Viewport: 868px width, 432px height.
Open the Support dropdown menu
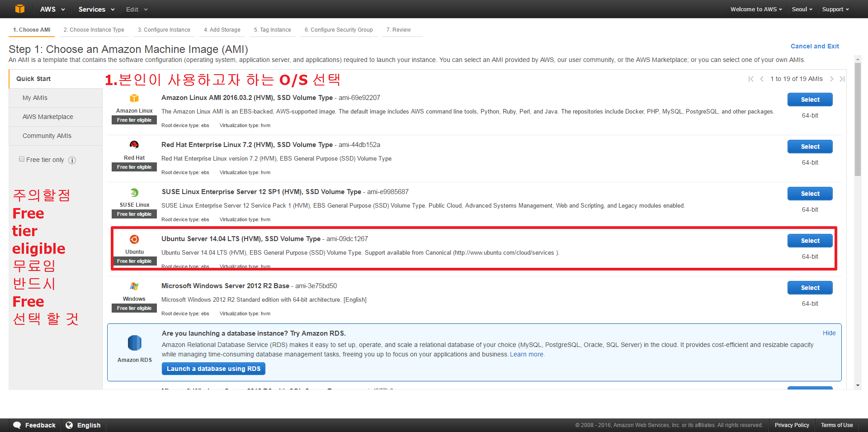click(835, 9)
